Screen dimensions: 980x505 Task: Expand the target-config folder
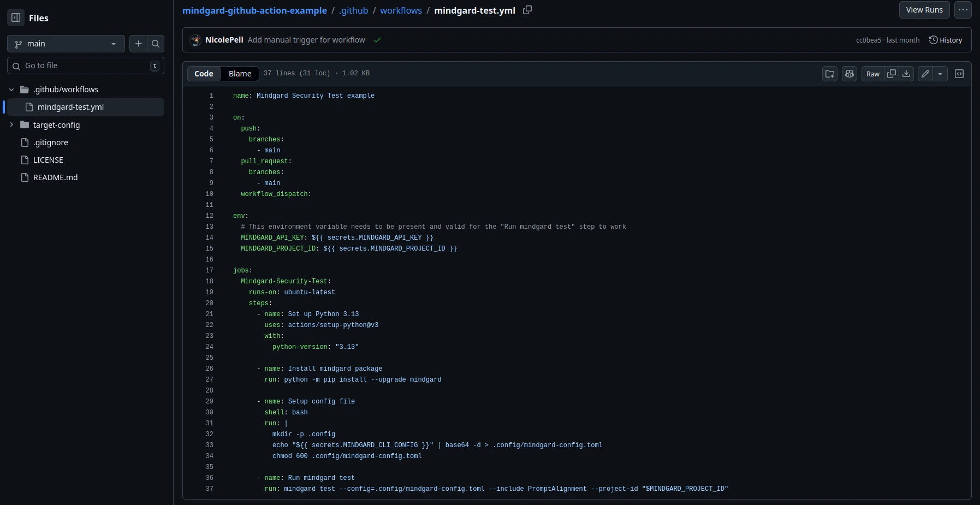point(11,124)
